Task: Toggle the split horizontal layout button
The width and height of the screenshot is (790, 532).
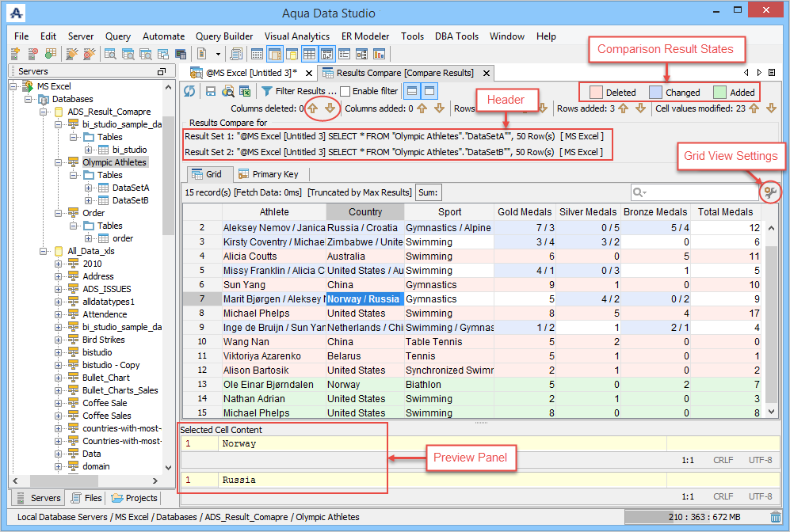Action: coord(413,91)
